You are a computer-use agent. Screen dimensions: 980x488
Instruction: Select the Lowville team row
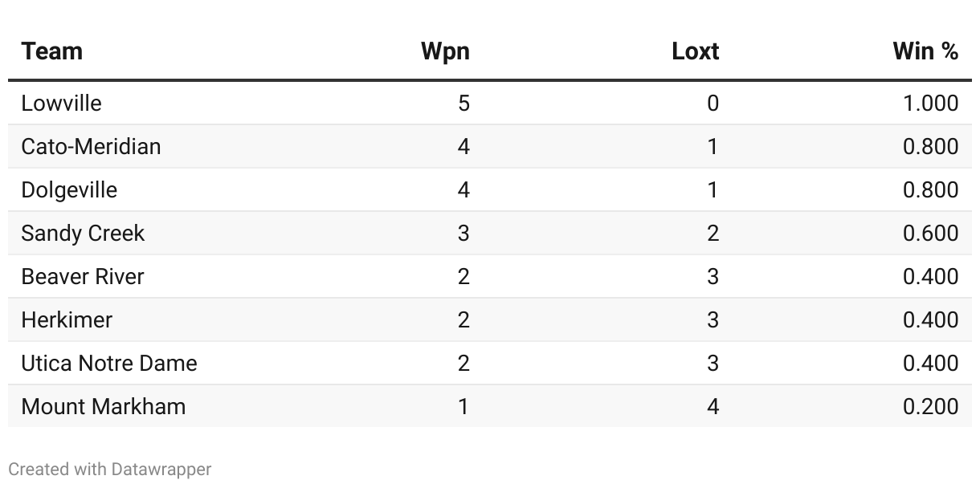pyautogui.click(x=490, y=103)
